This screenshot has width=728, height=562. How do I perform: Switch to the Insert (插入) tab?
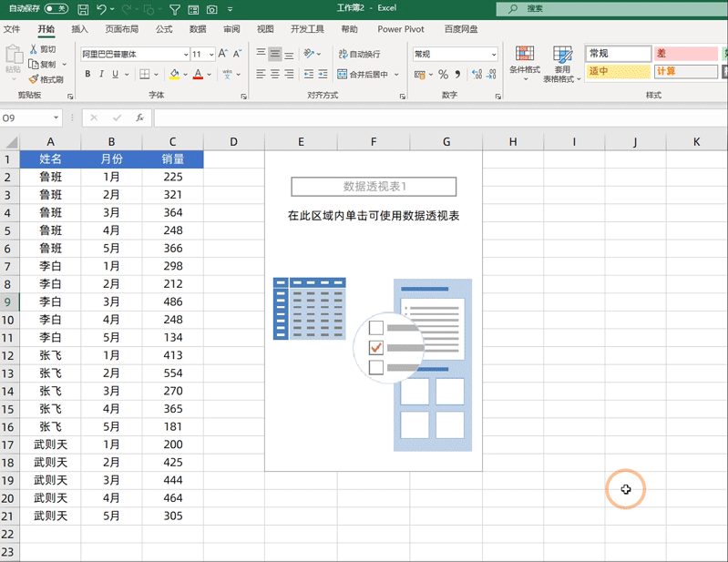click(x=80, y=29)
